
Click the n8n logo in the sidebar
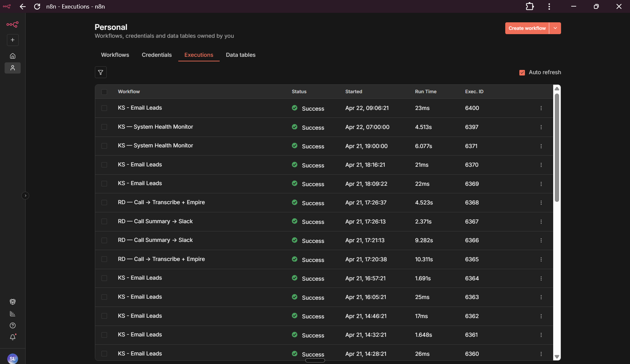click(x=12, y=24)
